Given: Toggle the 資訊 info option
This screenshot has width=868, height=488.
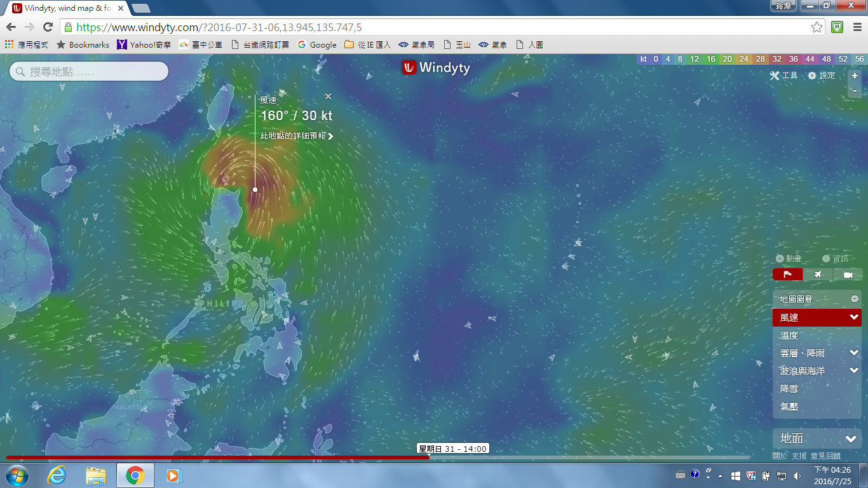Looking at the screenshot, I should click(835, 259).
